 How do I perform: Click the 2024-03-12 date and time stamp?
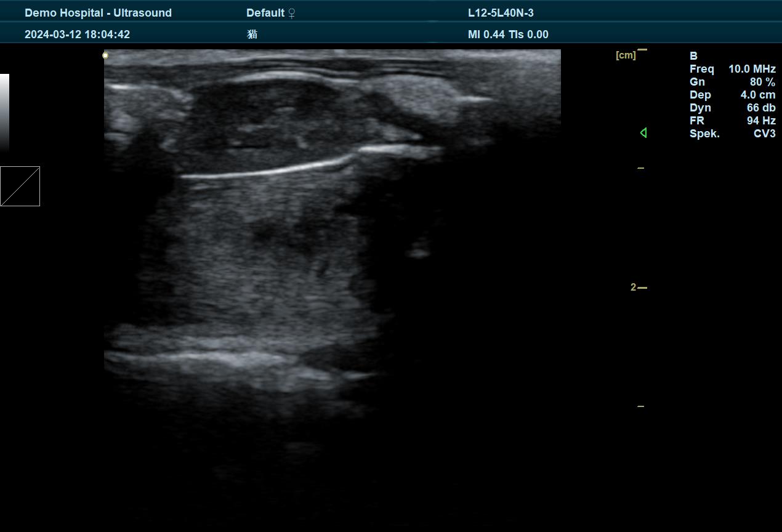77,34
